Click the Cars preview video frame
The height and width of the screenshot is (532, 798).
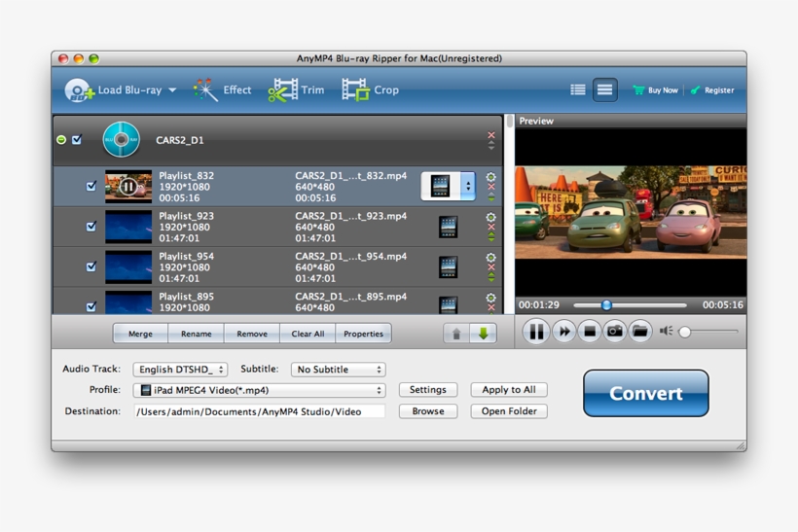[631, 212]
